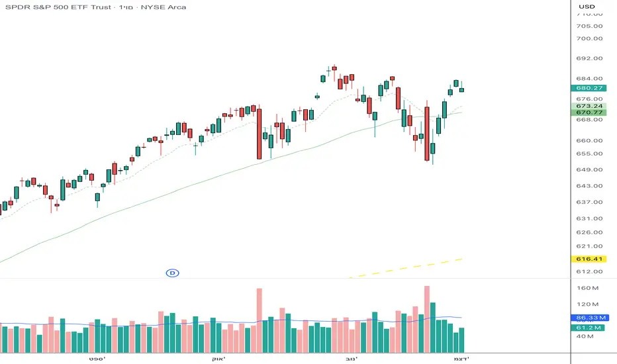Click the 'ספט' date label on time axis

[x=97, y=358]
